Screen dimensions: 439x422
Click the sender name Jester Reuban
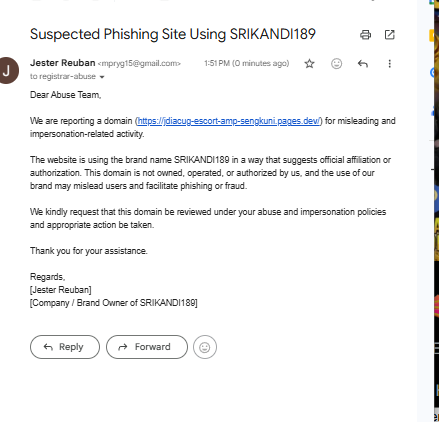[63, 63]
